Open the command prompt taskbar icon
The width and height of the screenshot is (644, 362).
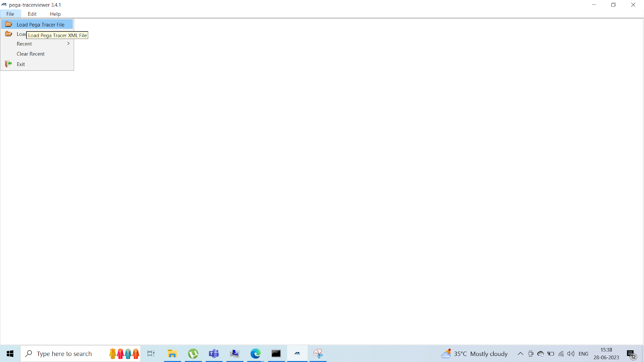pos(276,354)
